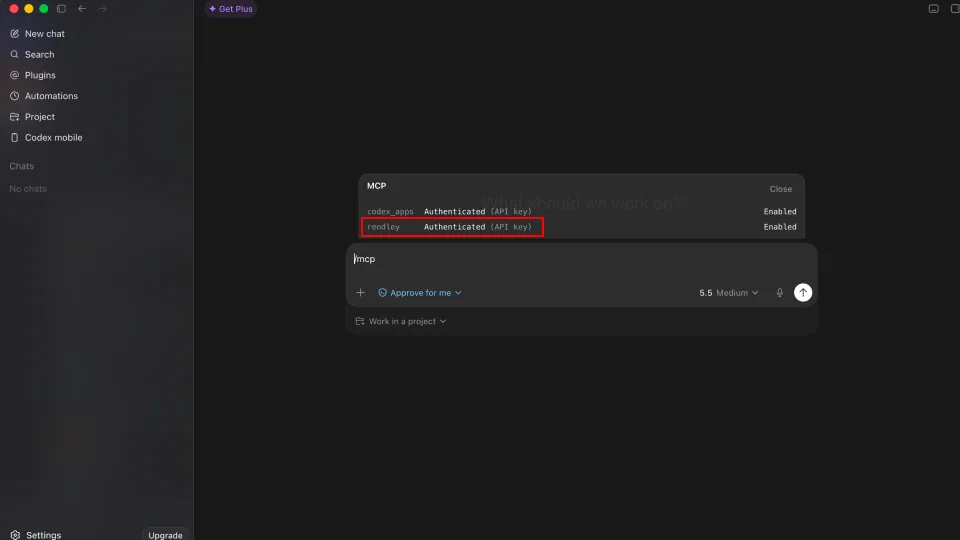960x540 pixels.
Task: Click the Approve for me shield icon
Action: coord(383,293)
